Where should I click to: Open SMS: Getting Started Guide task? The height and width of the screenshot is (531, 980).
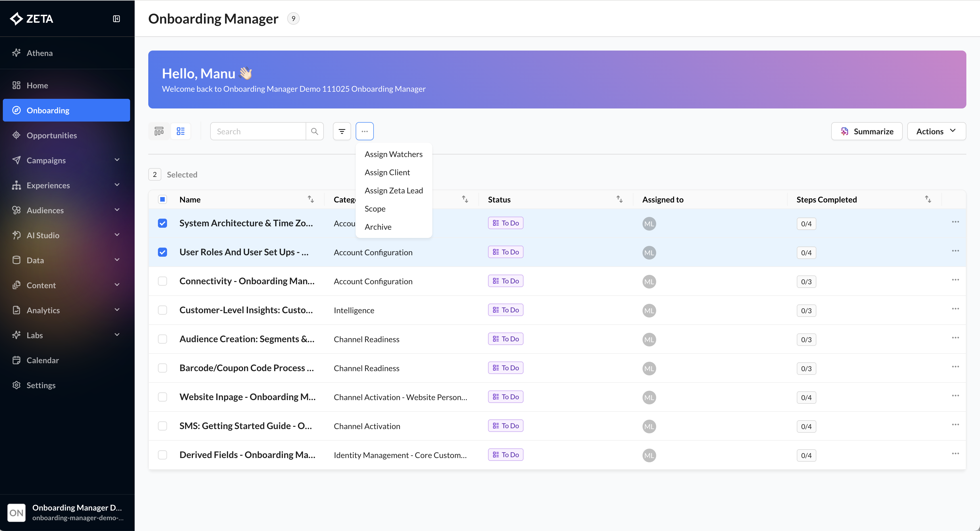tap(245, 426)
